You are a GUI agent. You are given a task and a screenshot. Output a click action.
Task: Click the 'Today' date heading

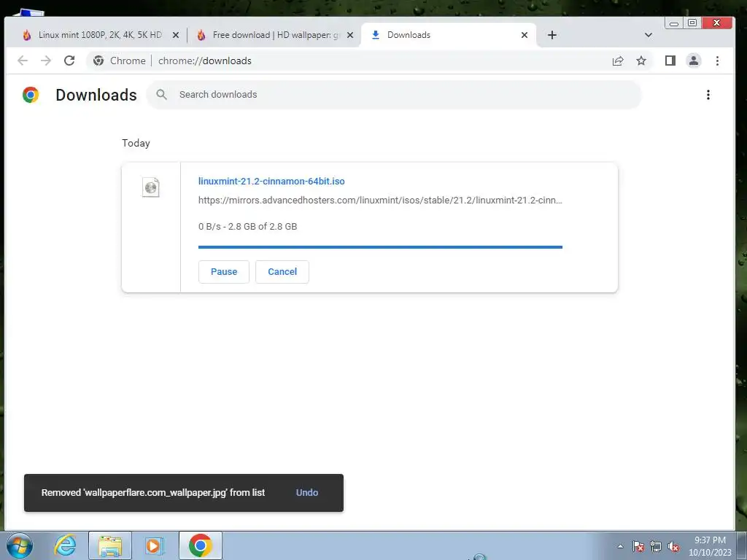136,143
